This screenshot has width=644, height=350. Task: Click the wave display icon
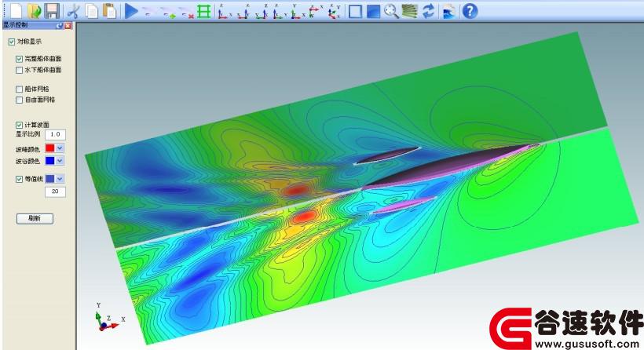(449, 11)
